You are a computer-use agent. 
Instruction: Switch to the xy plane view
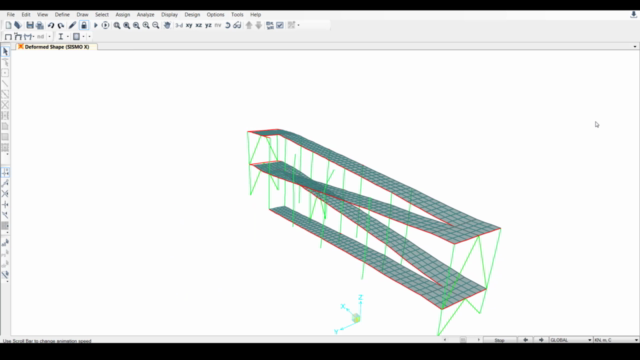coord(189,25)
